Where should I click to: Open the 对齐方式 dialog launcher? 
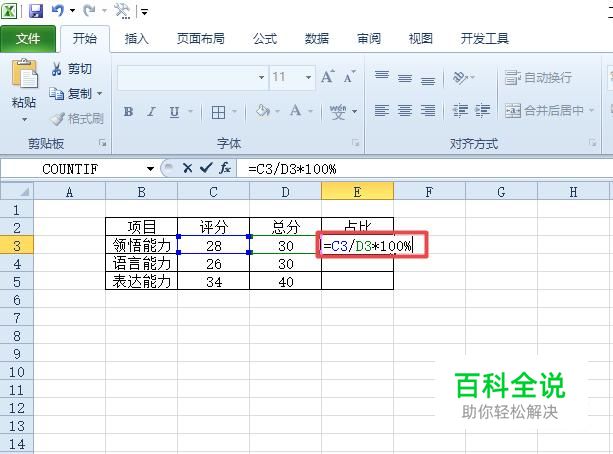(593, 143)
